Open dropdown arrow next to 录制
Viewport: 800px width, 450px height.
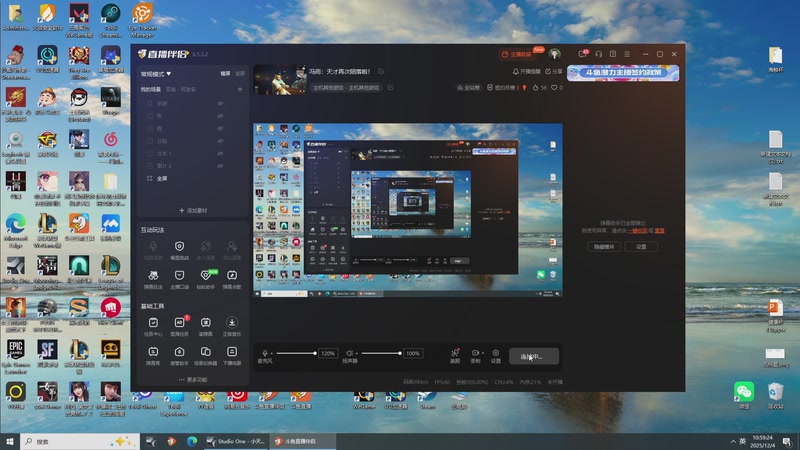(483, 353)
